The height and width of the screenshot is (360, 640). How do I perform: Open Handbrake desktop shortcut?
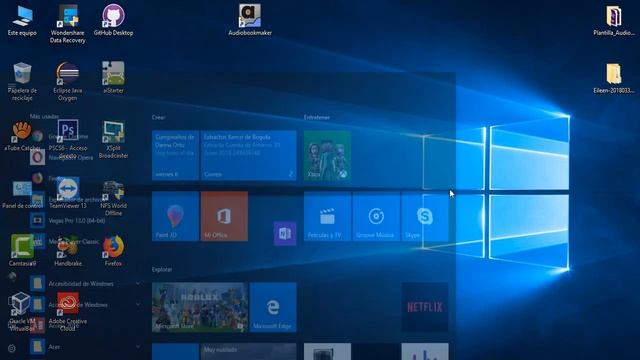[x=68, y=251]
